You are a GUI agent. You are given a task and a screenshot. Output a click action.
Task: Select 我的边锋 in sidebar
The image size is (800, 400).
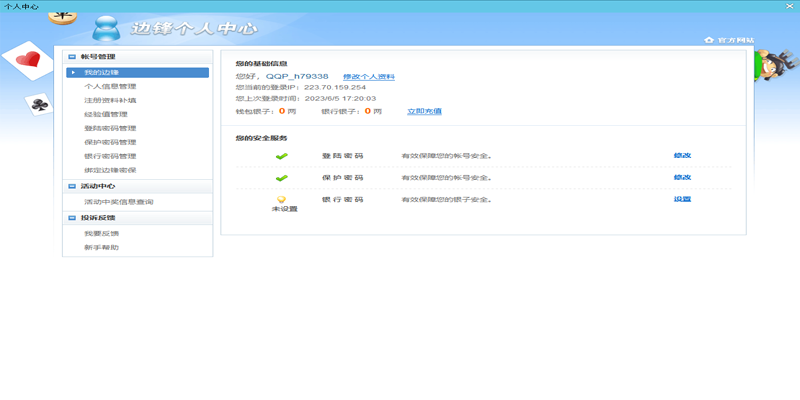[137, 73]
